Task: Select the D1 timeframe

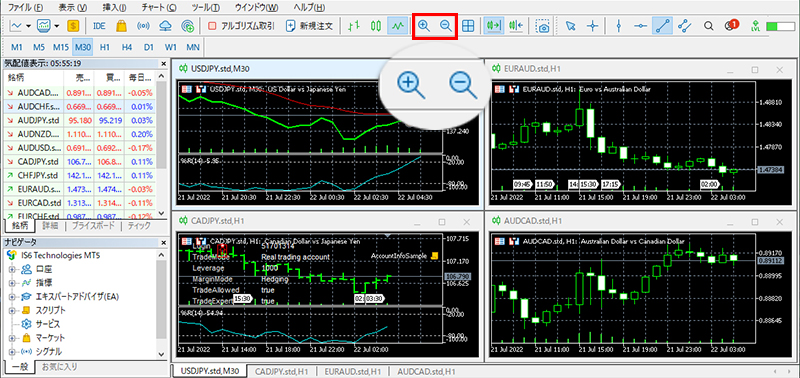Action: tap(148, 47)
